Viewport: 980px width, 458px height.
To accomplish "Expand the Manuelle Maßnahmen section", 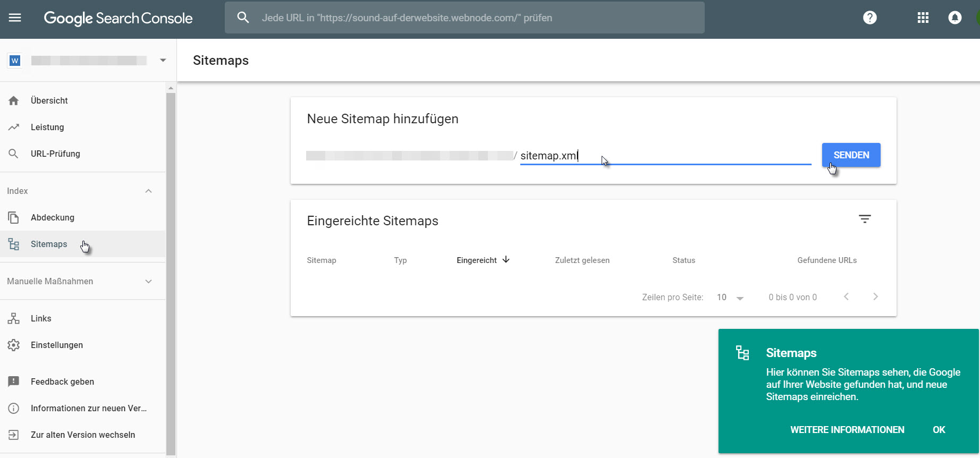I will coord(149,281).
